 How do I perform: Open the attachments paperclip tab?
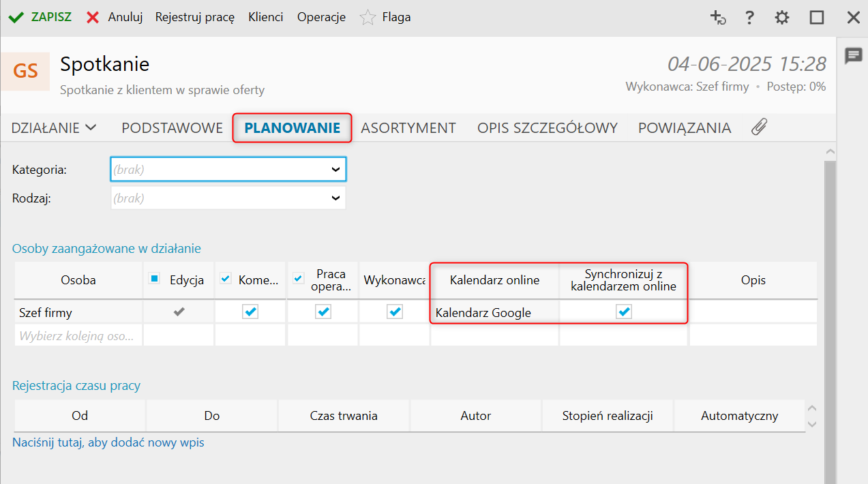tap(759, 127)
